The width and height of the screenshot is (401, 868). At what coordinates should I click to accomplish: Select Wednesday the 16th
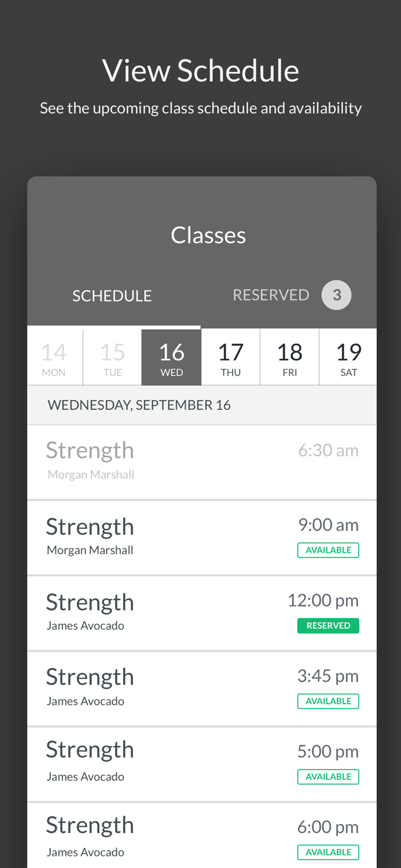(x=171, y=358)
